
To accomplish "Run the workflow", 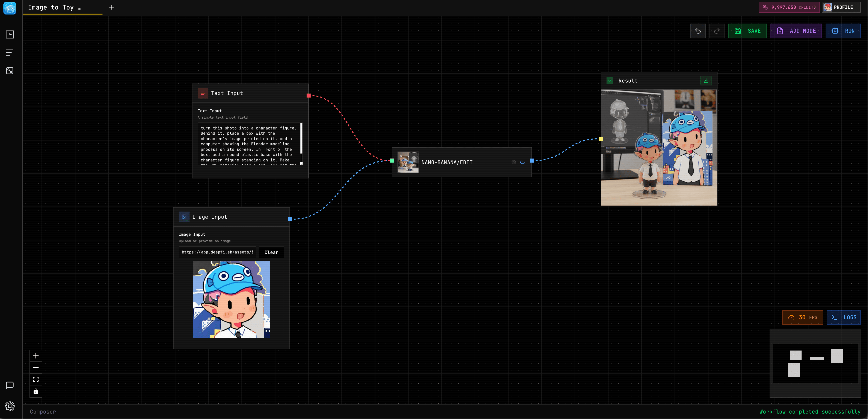I will [x=844, y=31].
